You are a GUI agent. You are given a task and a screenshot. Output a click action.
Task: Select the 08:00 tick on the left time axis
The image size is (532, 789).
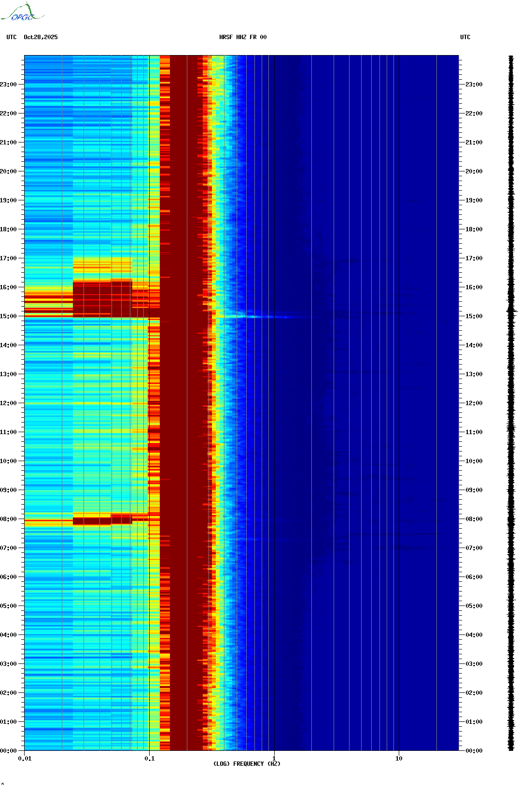point(9,519)
